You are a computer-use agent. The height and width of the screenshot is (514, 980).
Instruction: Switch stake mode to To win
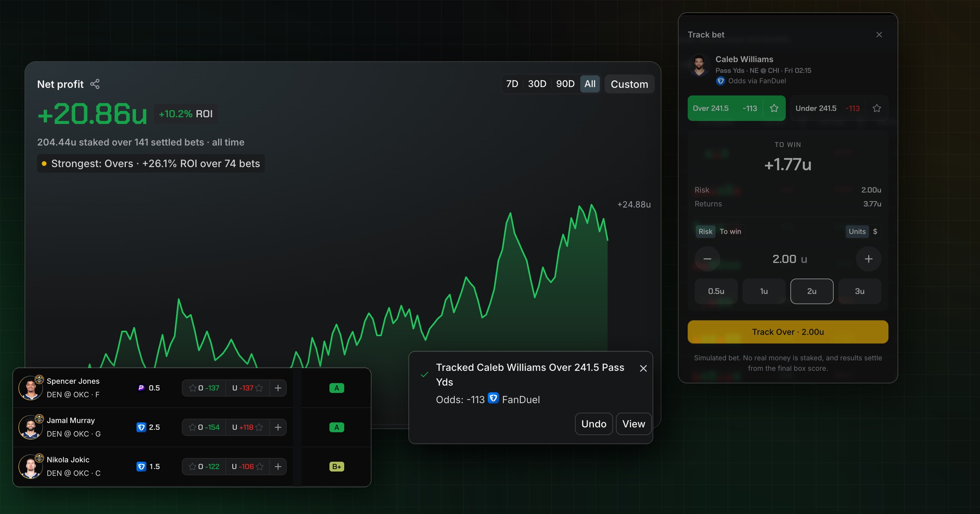tap(730, 231)
